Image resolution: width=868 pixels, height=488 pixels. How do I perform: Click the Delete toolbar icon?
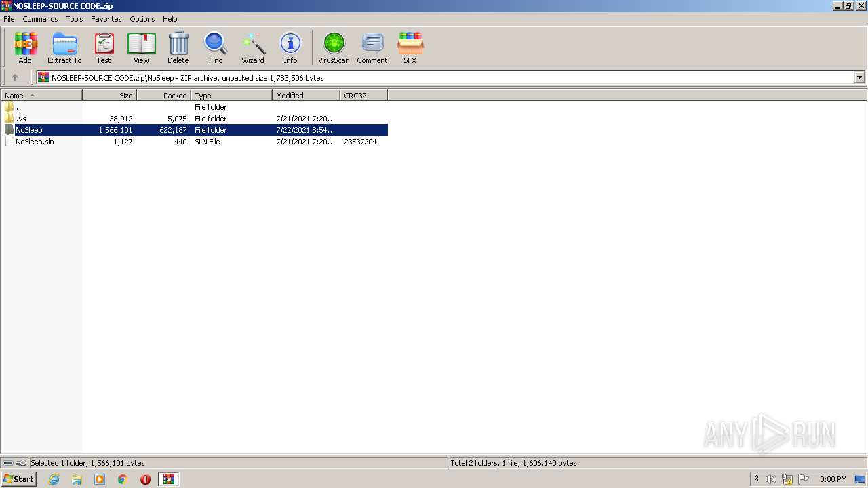178,47
